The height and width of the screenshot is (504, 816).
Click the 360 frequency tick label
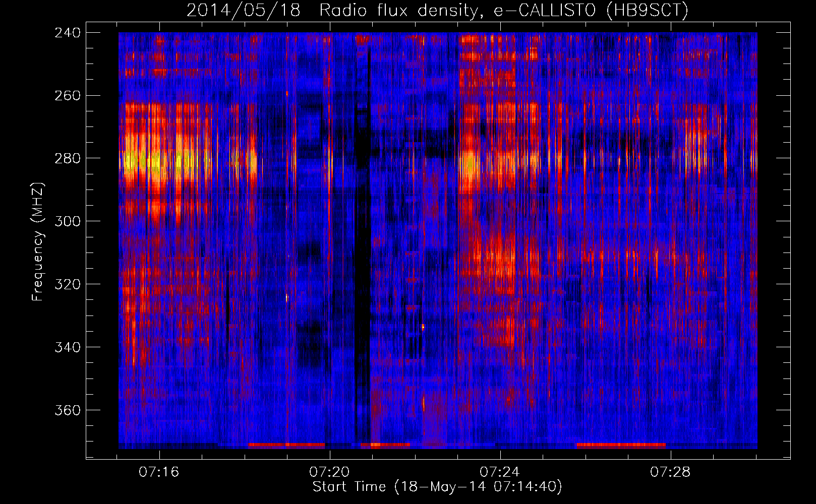pos(68,411)
